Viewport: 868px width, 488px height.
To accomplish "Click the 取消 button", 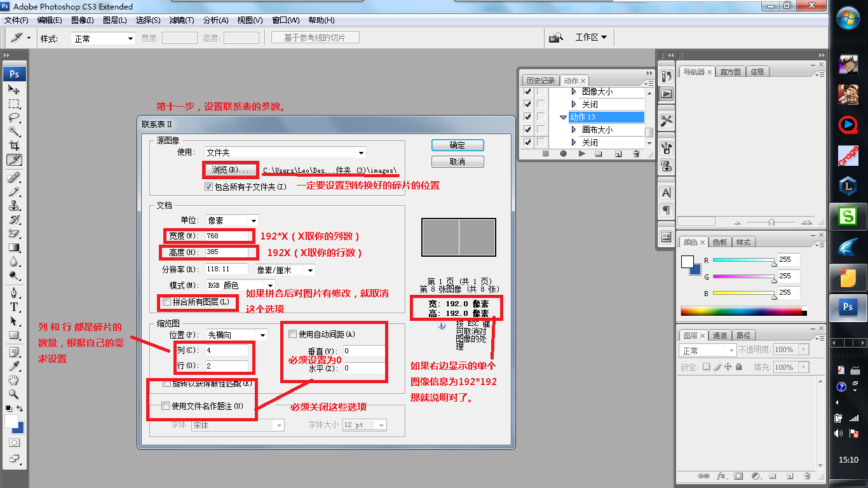I will pos(458,161).
